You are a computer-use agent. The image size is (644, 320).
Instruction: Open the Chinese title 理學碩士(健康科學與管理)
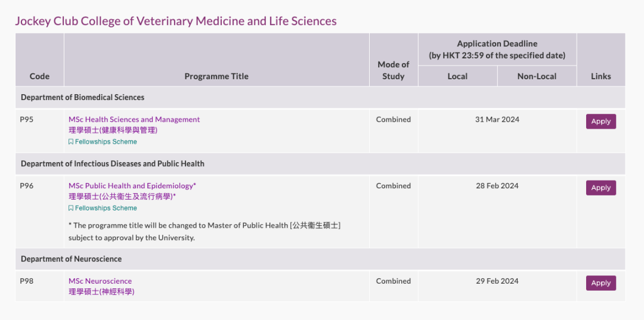113,130
